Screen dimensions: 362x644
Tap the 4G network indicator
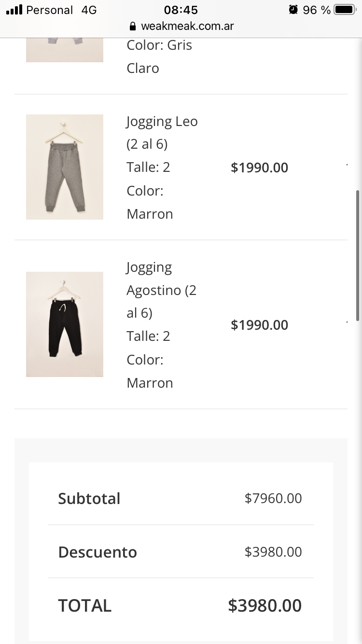pyautogui.click(x=89, y=10)
